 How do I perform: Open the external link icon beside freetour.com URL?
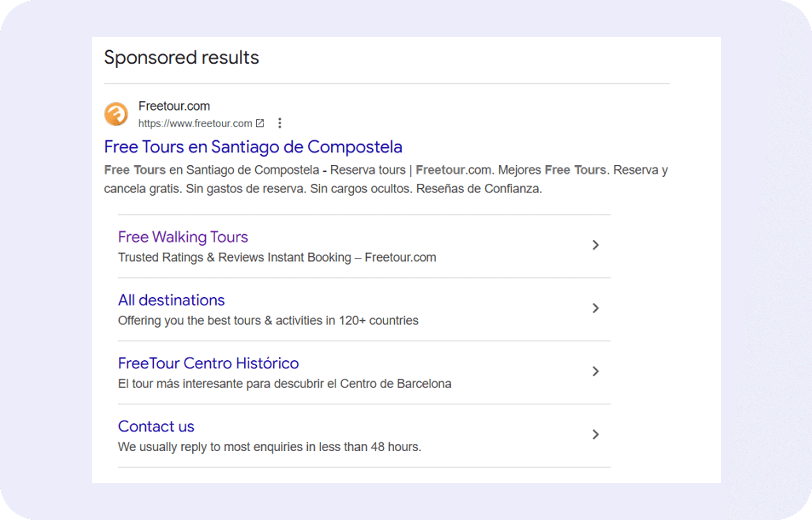[260, 123]
